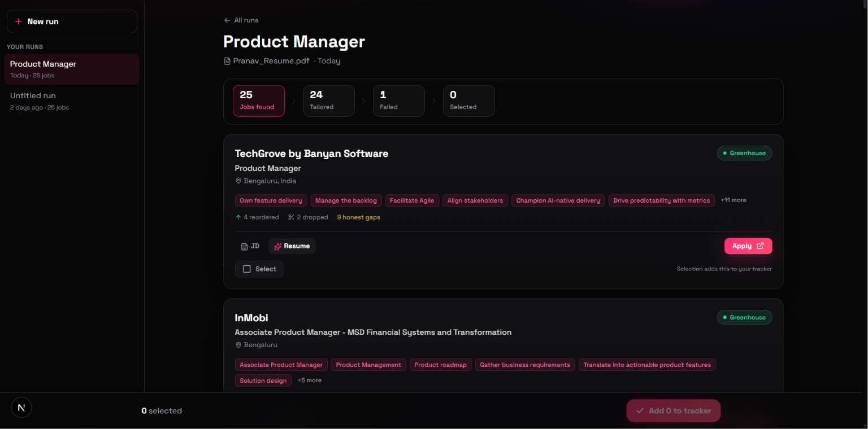Expand the +11 more tags on TechGrove
868x429 pixels.
pyautogui.click(x=734, y=200)
